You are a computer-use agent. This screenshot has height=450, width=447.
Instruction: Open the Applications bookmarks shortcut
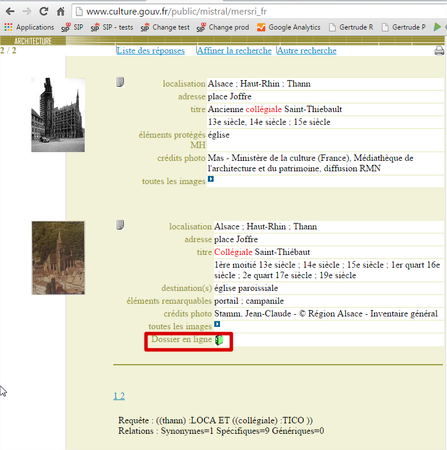[29, 27]
